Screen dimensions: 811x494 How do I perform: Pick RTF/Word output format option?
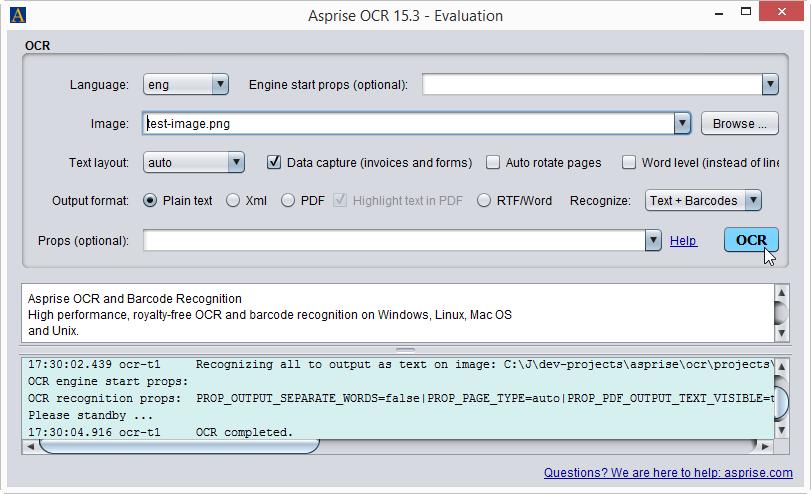(485, 200)
